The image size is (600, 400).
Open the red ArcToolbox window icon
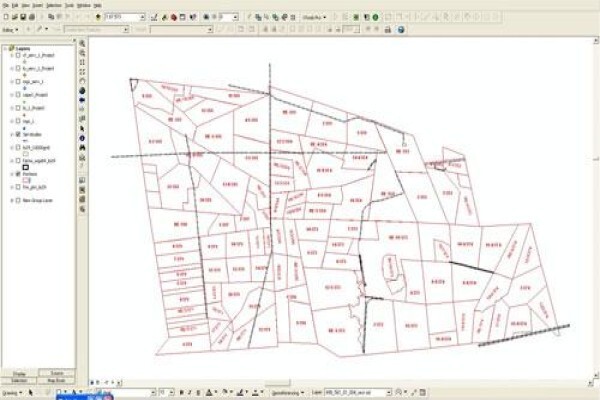pos(174,17)
